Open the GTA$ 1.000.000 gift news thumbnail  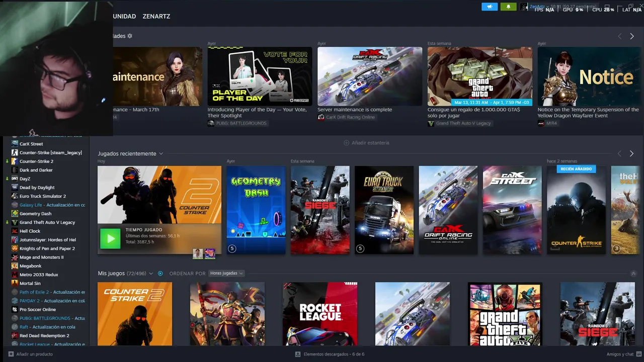pos(480,76)
